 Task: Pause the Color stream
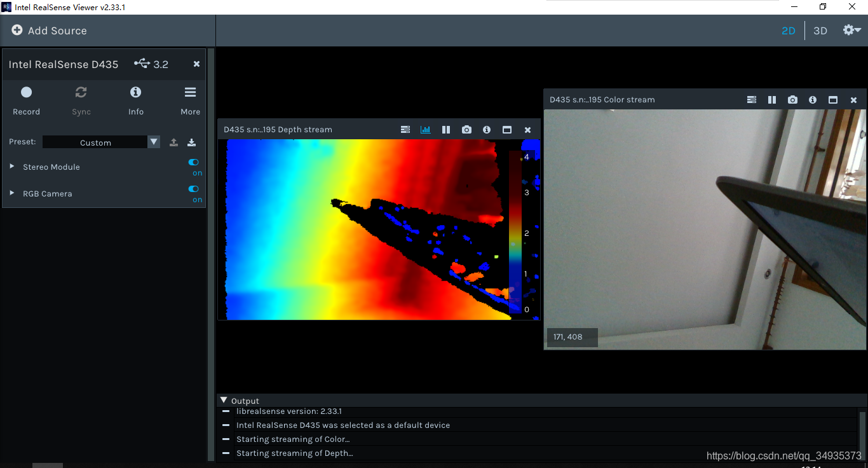[772, 100]
